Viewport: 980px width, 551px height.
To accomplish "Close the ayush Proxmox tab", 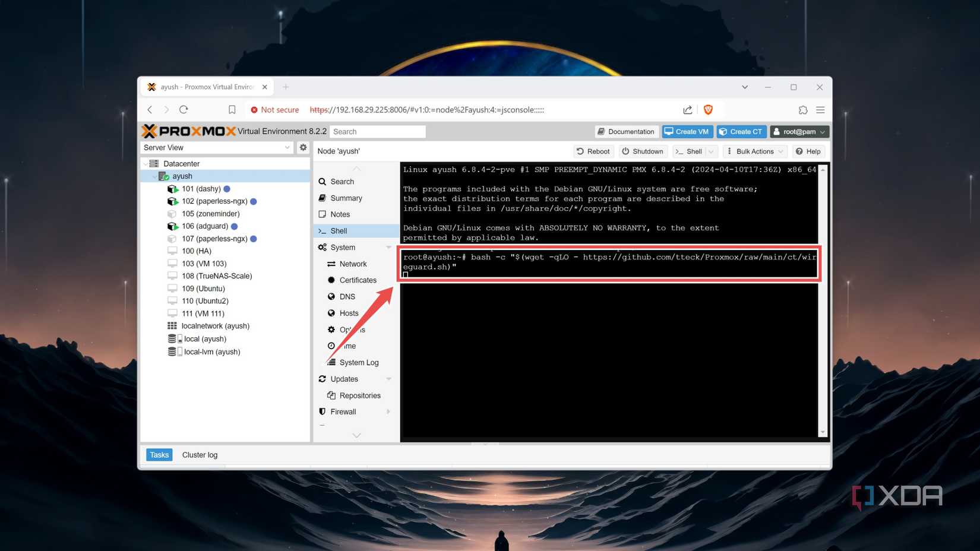I will pyautogui.click(x=264, y=87).
